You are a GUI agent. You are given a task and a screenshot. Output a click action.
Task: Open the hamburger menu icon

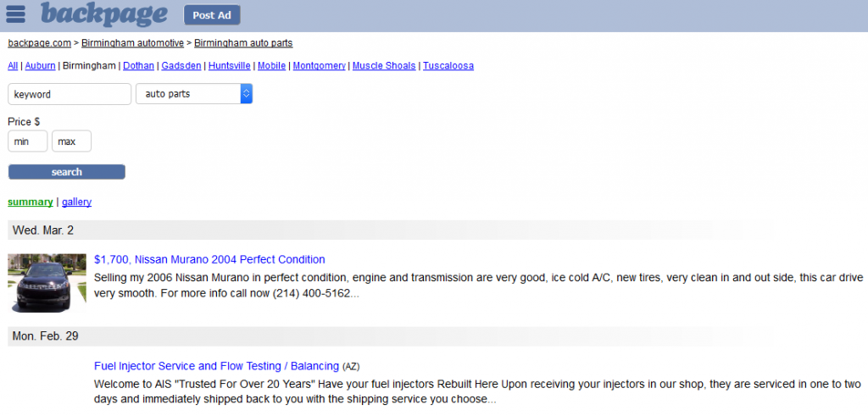click(15, 14)
